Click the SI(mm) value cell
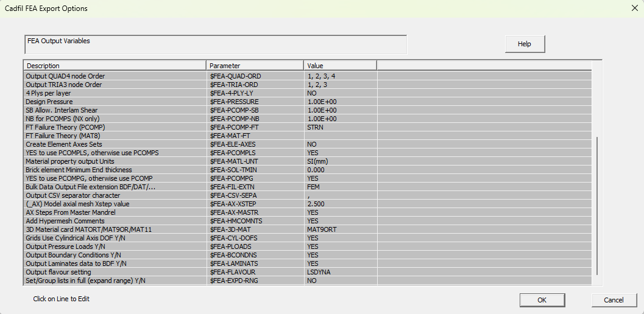 341,161
